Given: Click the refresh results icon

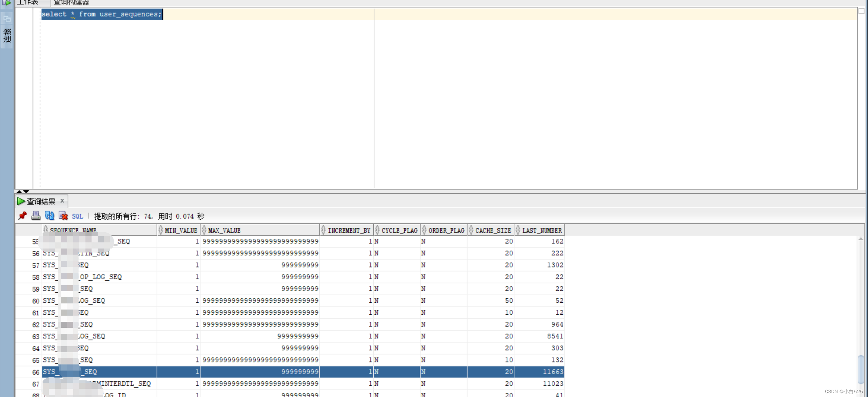Looking at the screenshot, I should (50, 216).
